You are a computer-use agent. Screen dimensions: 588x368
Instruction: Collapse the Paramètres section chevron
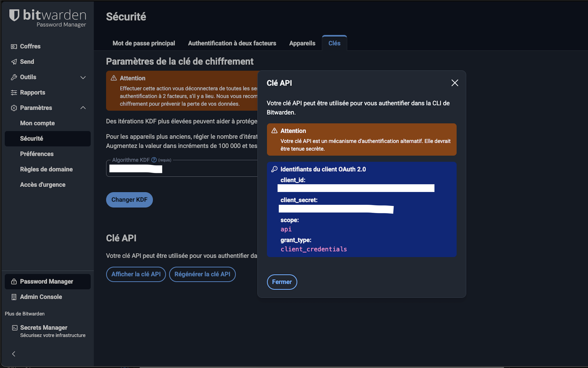tap(83, 108)
